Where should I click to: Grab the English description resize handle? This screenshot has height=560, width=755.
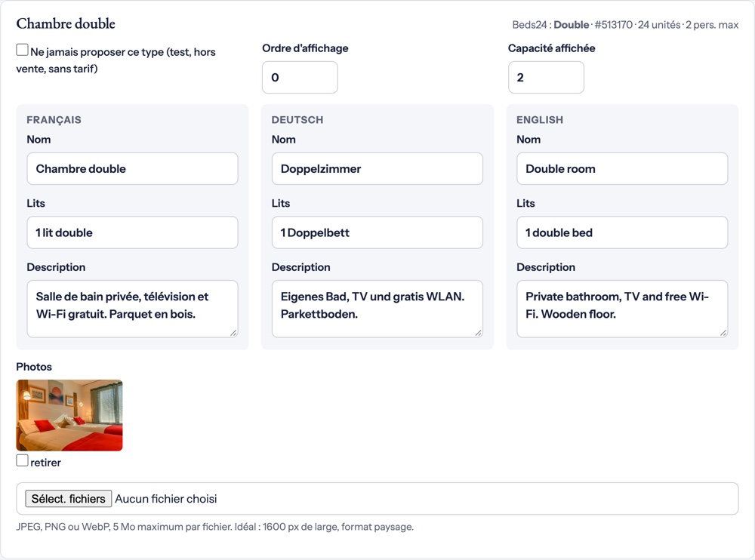coord(723,333)
